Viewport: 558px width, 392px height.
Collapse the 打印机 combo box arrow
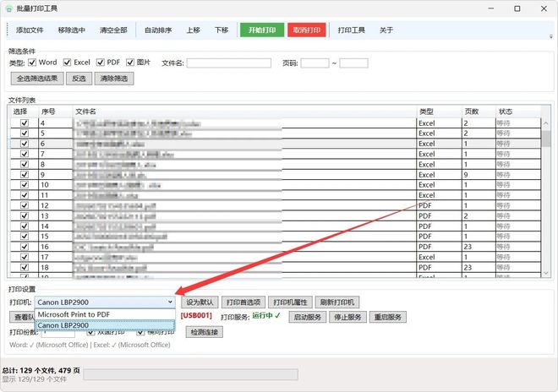(170, 302)
